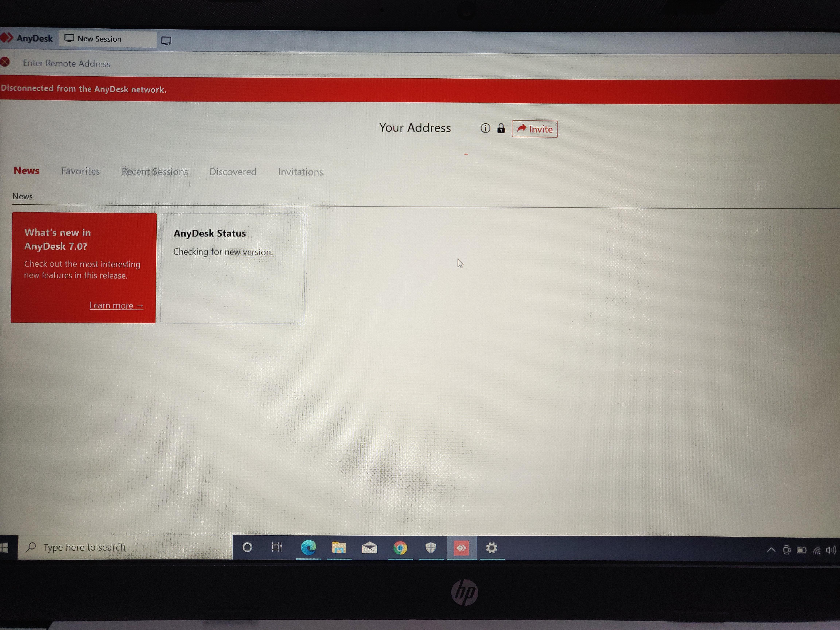Click the red disconnected status icon

click(x=5, y=62)
